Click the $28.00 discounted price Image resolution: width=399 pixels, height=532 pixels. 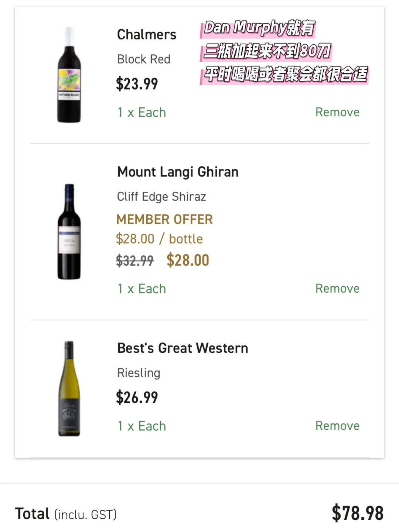point(188,260)
